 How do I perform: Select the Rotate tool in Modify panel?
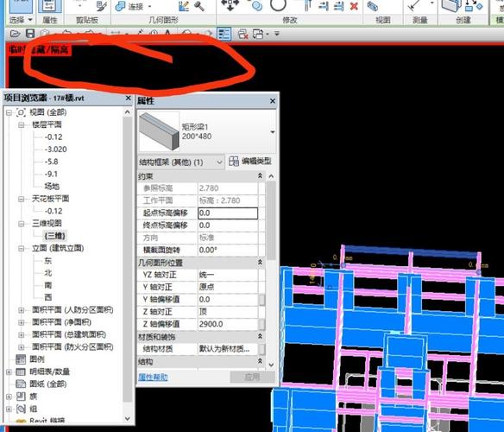pos(278,5)
